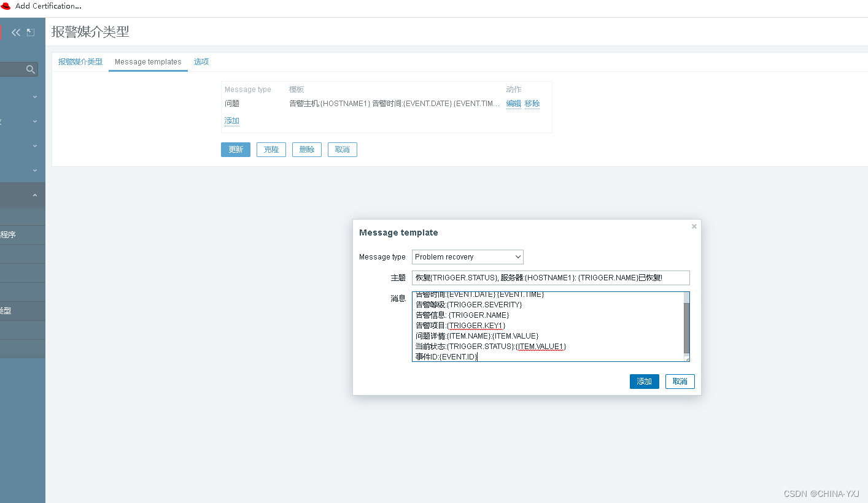Click the sidebar kiosk-mode square icon
The height and width of the screenshot is (503, 868).
(31, 33)
